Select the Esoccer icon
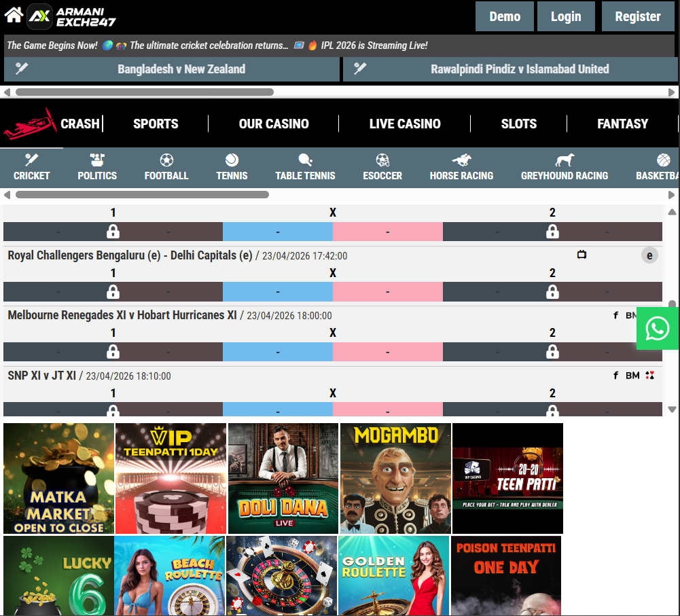The width and height of the screenshot is (680, 616). click(x=382, y=160)
